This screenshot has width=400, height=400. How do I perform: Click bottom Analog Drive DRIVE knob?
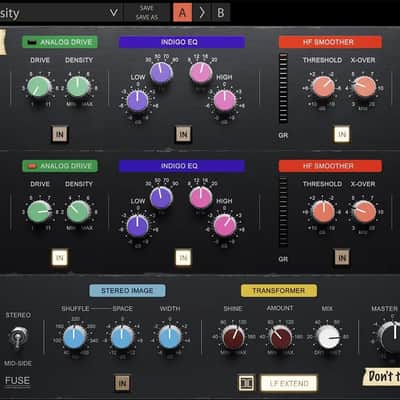click(x=39, y=212)
